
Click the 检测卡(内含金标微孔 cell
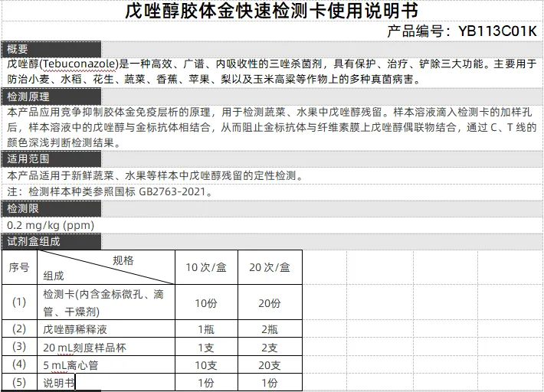point(106,302)
